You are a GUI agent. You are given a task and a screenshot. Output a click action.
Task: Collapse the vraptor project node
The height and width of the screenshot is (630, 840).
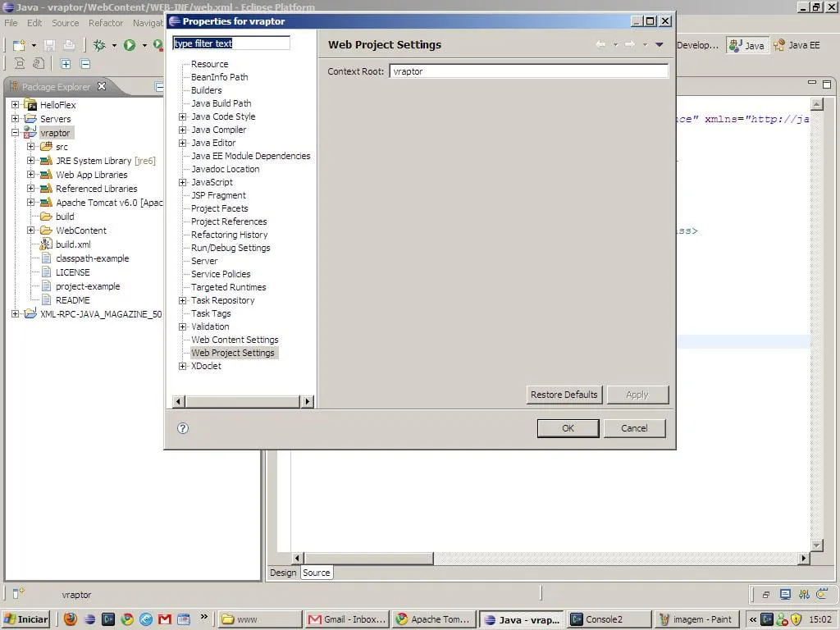pos(15,133)
